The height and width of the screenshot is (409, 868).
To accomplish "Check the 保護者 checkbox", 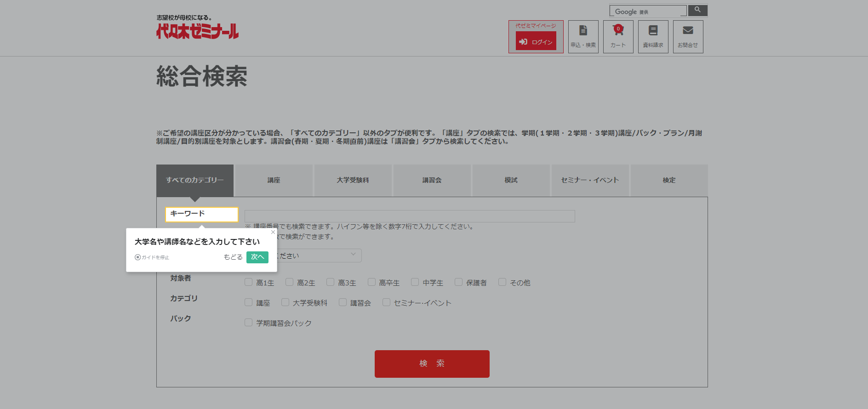I will click(459, 282).
